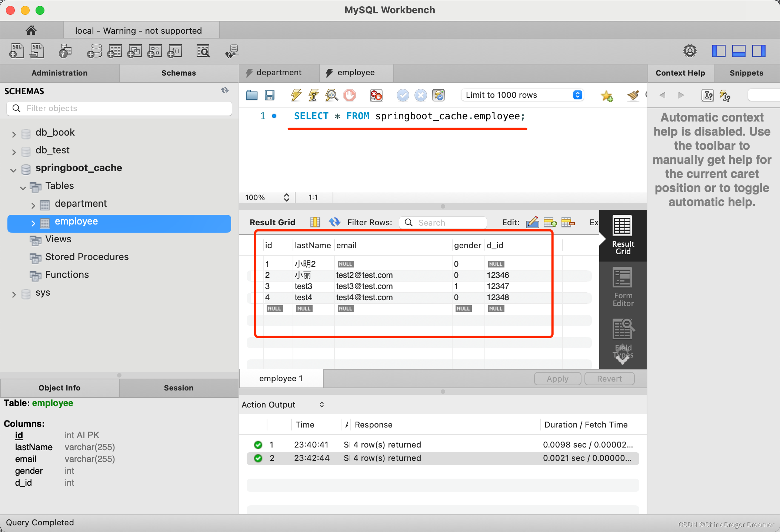
Task: Open the Form Editor view
Action: click(x=623, y=287)
